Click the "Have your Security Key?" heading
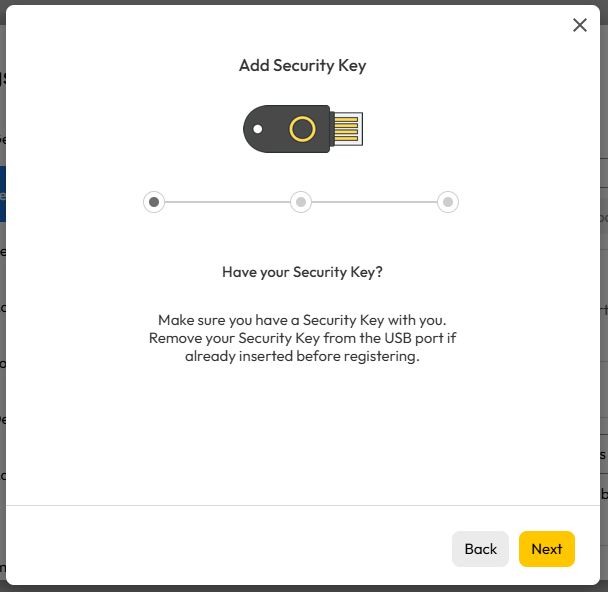Screen dimensions: 608x592 click(302, 271)
